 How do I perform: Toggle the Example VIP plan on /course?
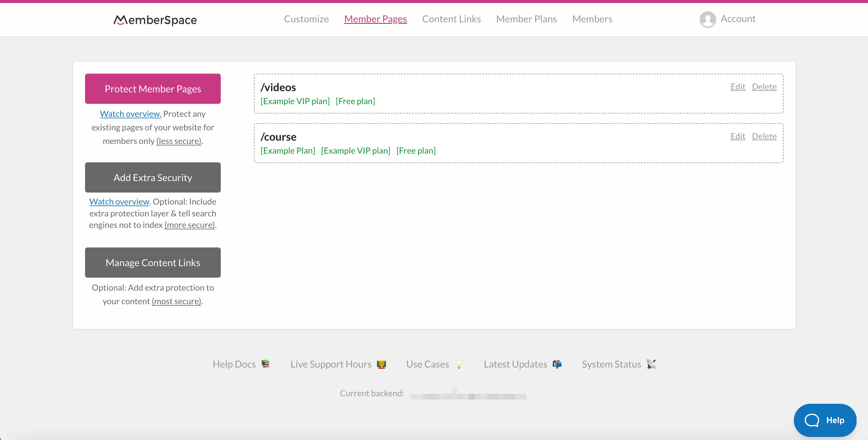pyautogui.click(x=356, y=150)
